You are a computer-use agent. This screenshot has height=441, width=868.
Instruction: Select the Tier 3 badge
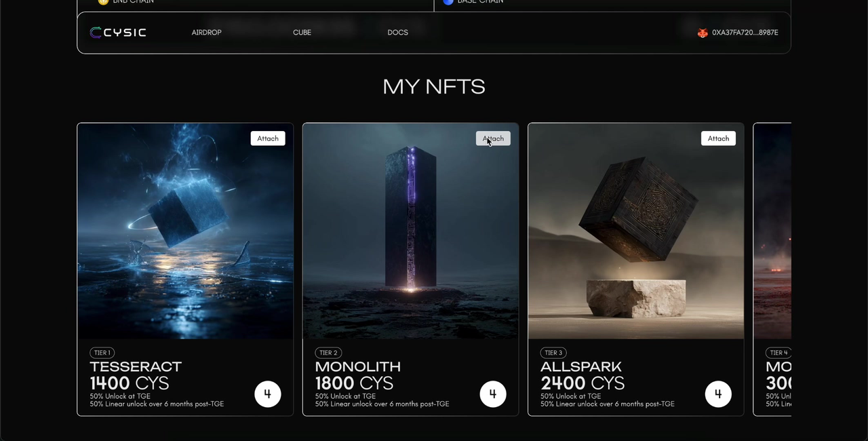pos(553,353)
